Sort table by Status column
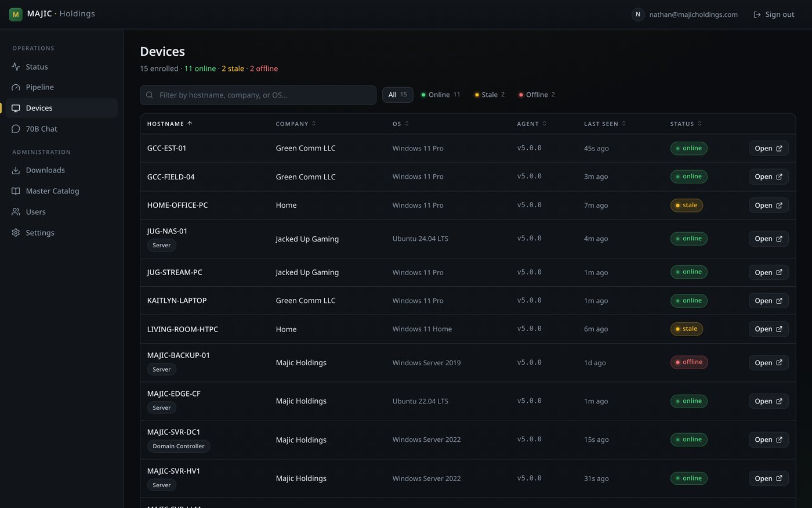Image resolution: width=812 pixels, height=508 pixels. click(x=686, y=124)
